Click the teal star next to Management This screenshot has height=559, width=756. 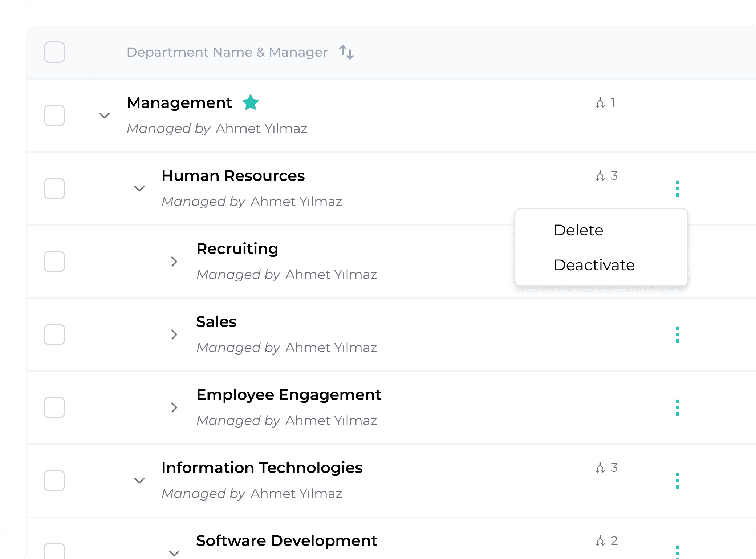(251, 102)
